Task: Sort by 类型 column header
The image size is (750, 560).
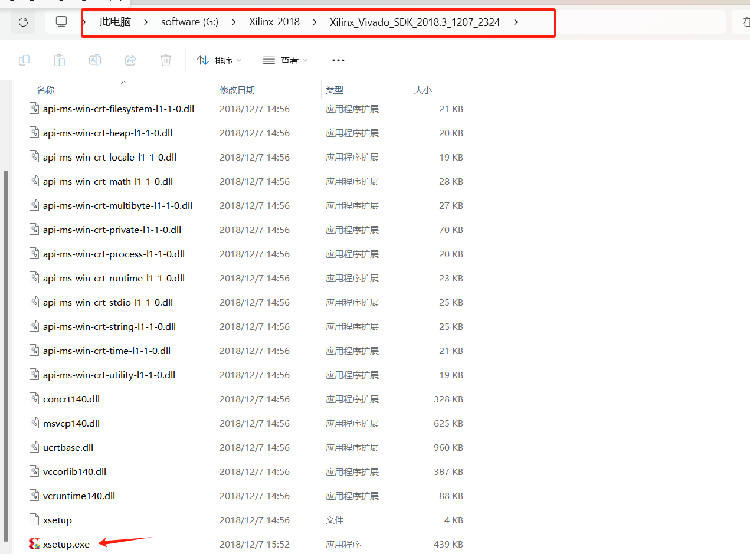Action: (x=335, y=90)
